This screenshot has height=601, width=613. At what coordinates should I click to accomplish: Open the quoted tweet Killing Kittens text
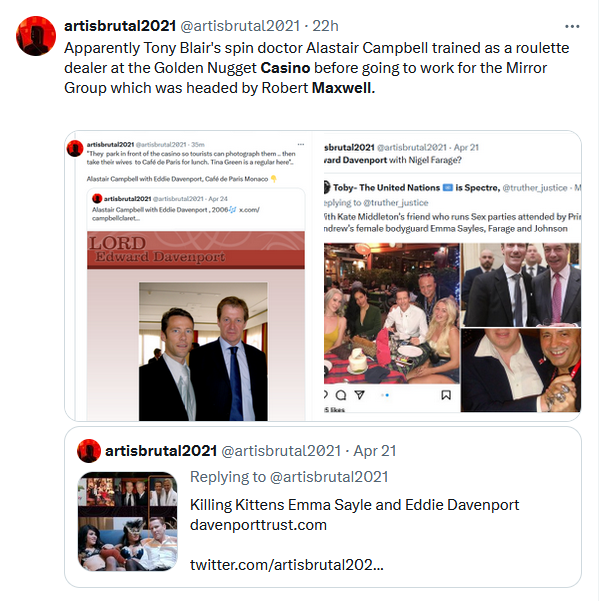click(x=354, y=505)
